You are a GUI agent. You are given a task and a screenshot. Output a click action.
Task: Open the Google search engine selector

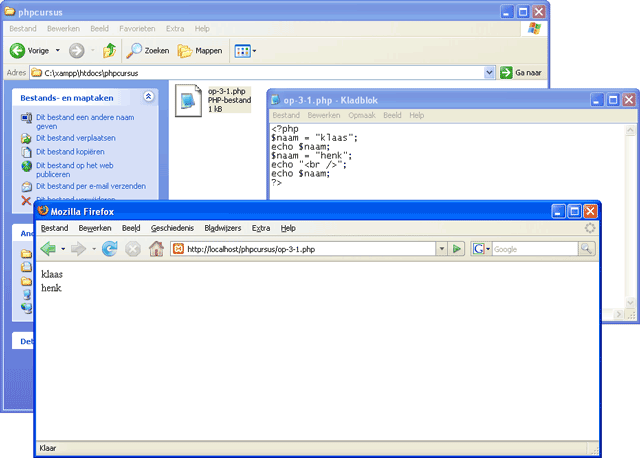point(481,249)
